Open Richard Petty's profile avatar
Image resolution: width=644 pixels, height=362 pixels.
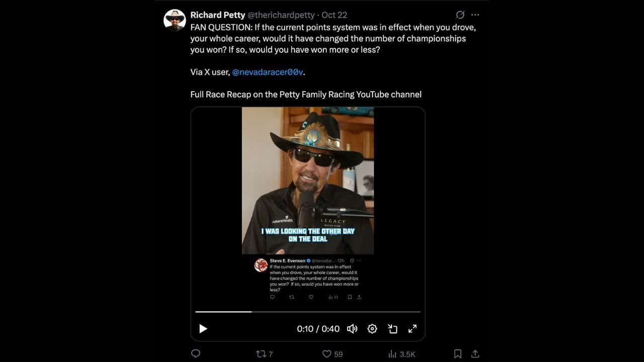pos(175,21)
